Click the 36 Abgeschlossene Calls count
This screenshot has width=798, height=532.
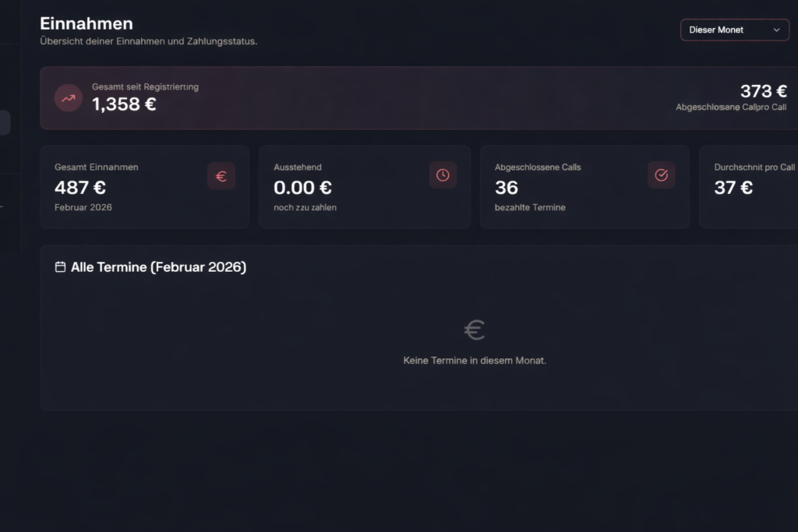(x=507, y=188)
